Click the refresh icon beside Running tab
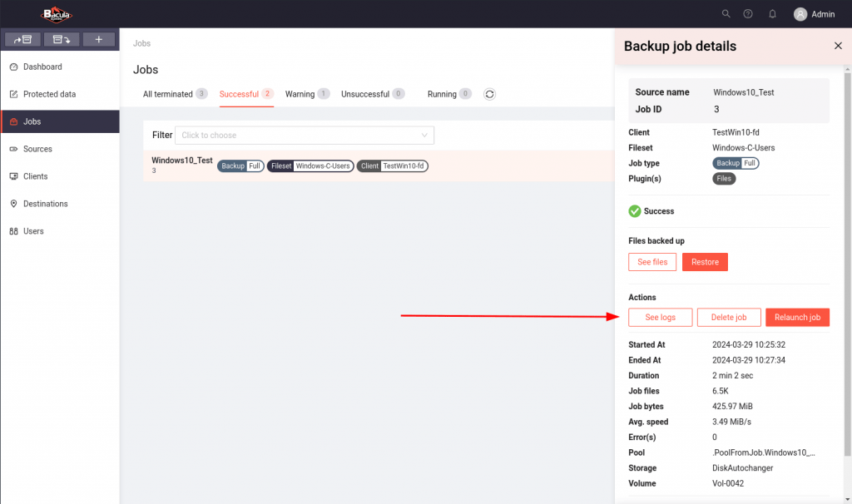 pos(490,94)
